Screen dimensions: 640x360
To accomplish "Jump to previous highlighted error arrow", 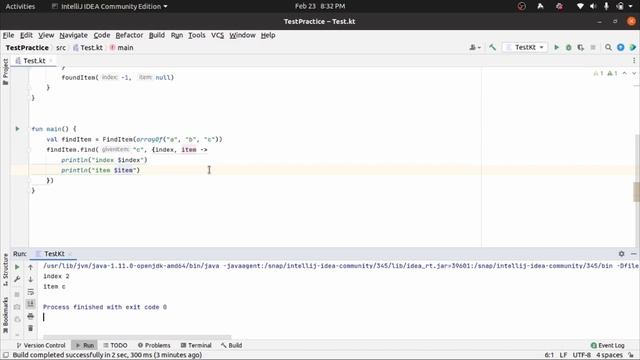I will 624,73.
